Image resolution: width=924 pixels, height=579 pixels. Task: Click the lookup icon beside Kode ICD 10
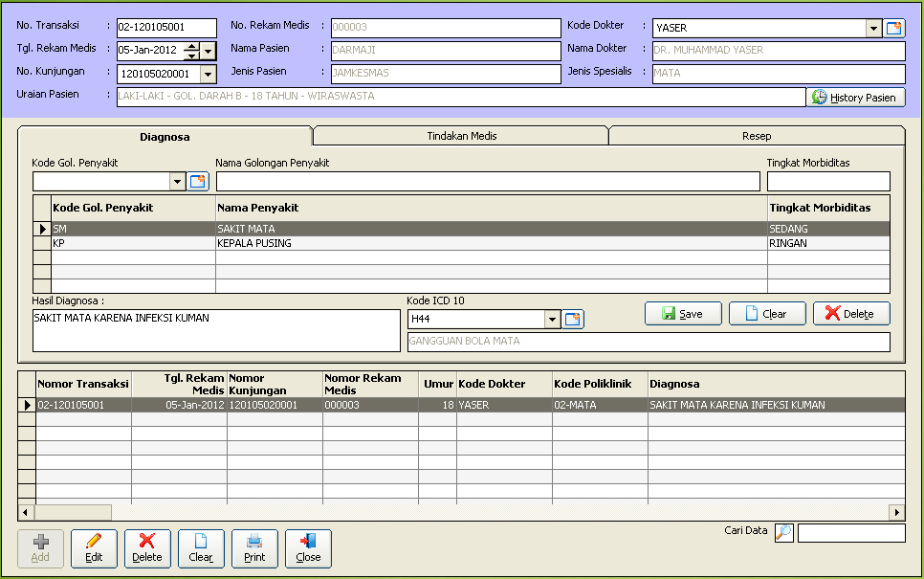(573, 320)
